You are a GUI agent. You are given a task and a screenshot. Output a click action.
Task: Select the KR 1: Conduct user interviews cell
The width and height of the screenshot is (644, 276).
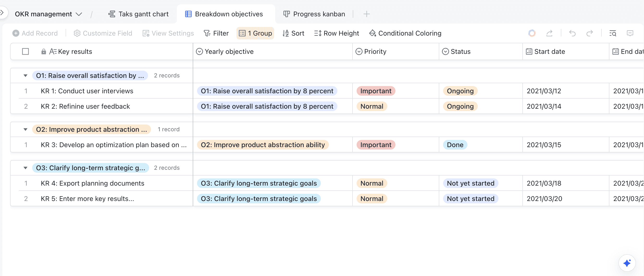click(x=87, y=91)
